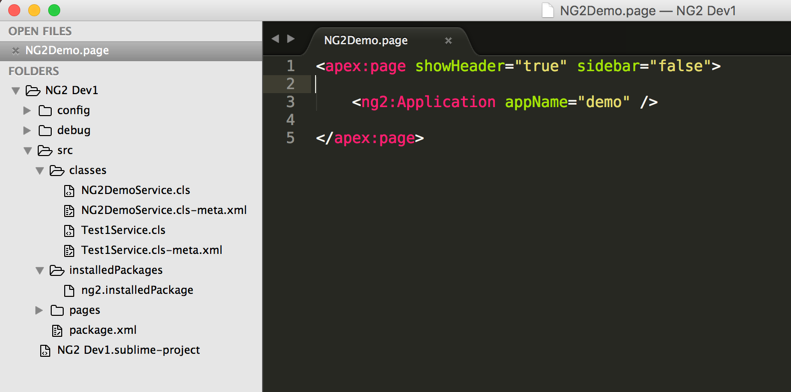Click the NG2DemoService.cls file icon
Viewport: 791px width, 392px height.
[x=68, y=191]
